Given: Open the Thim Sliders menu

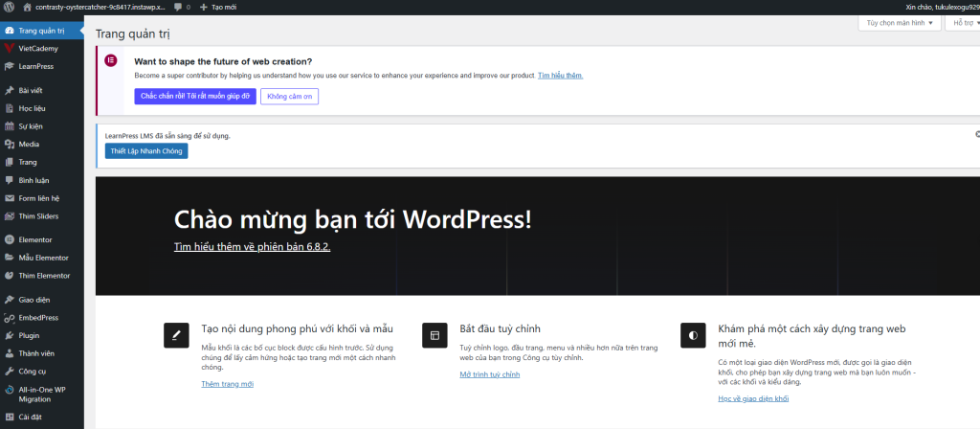Looking at the screenshot, I should coord(42,216).
